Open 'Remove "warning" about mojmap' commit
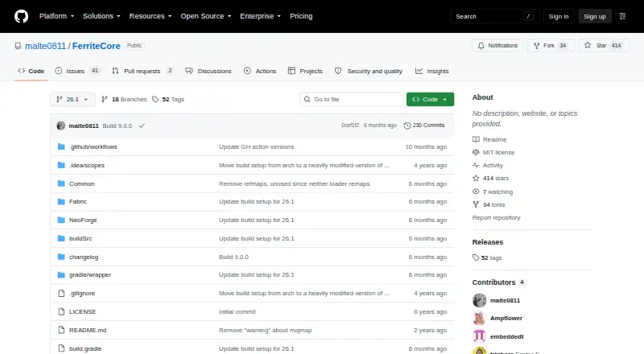This screenshot has height=354, width=644. 266,330
